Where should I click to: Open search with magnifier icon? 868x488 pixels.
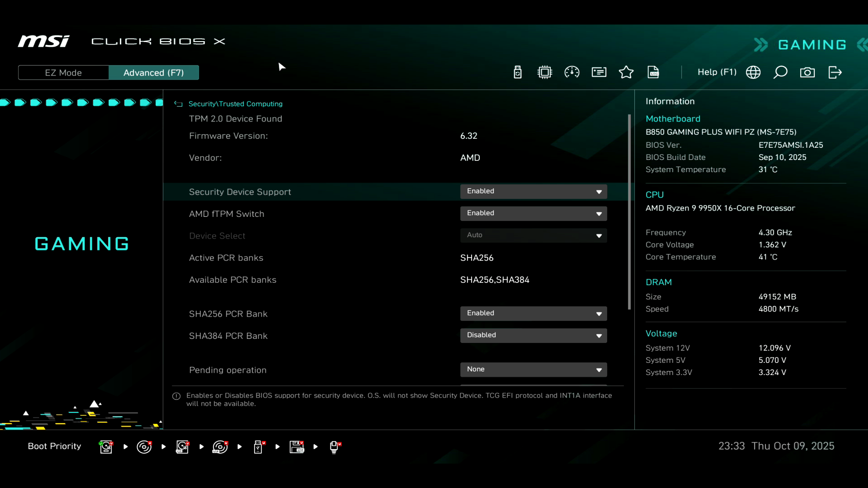pyautogui.click(x=780, y=72)
